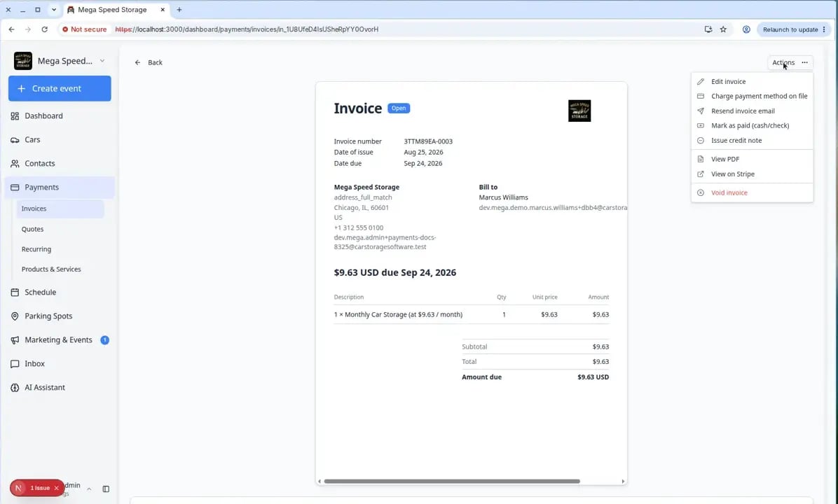Click the three-dots icon next to Actions
The height and width of the screenshot is (504, 838).
click(805, 62)
